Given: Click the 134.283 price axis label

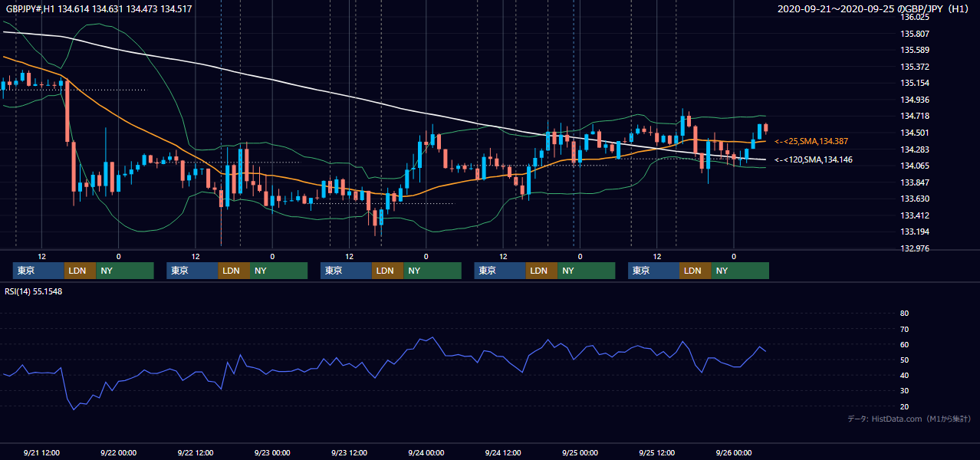Looking at the screenshot, I should pyautogui.click(x=916, y=149).
